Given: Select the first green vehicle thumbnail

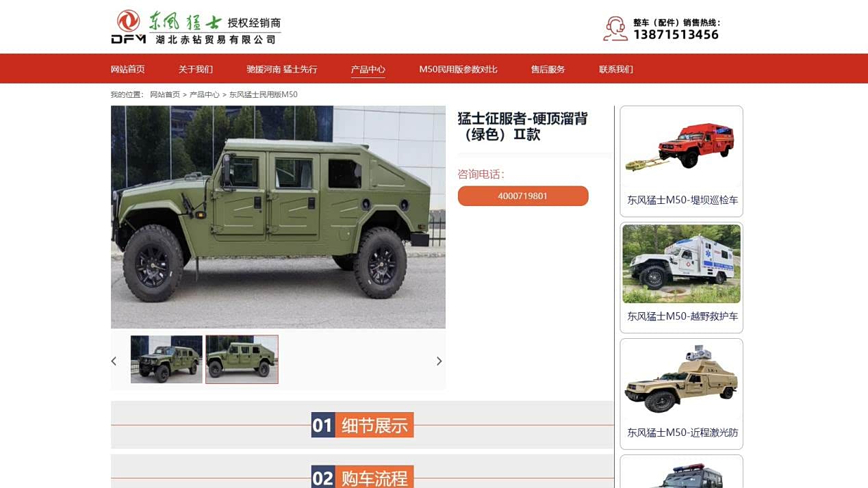Looking at the screenshot, I should tap(166, 359).
